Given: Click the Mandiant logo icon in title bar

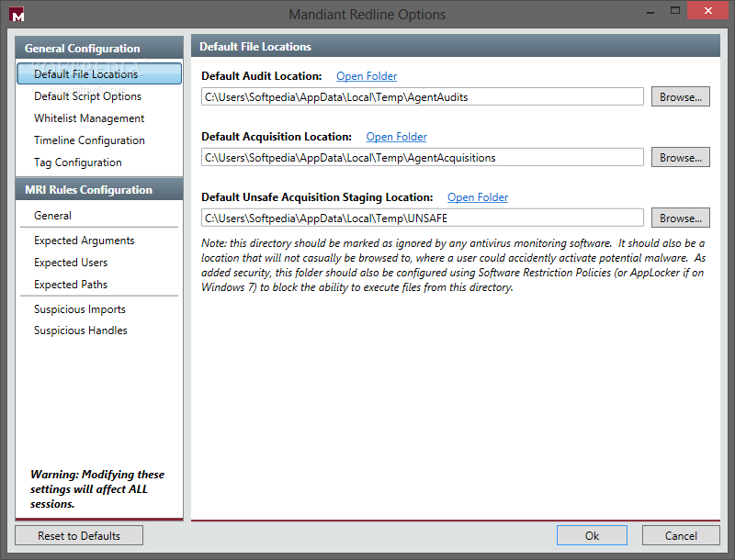Looking at the screenshot, I should click(x=17, y=15).
